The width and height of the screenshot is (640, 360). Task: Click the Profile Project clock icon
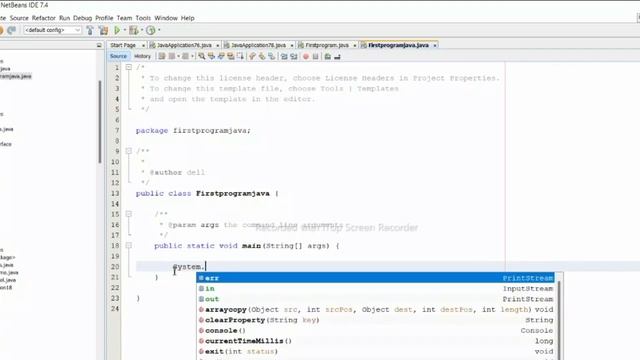pos(151,30)
